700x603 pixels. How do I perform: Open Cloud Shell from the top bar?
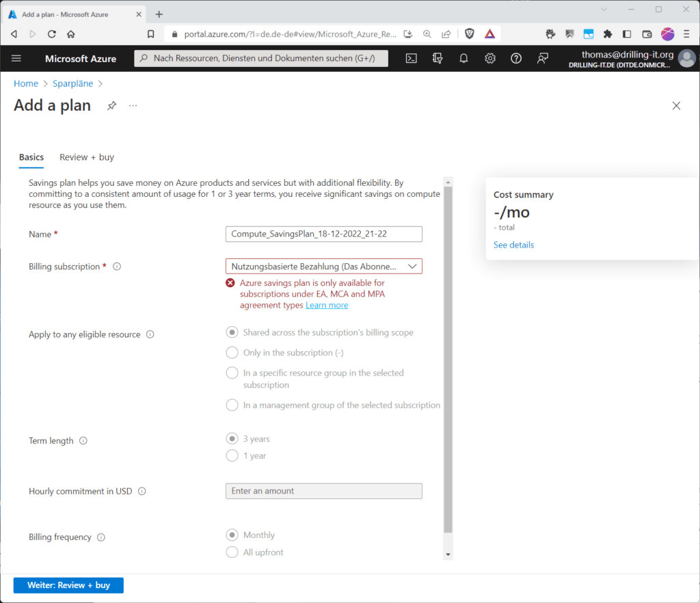(411, 59)
